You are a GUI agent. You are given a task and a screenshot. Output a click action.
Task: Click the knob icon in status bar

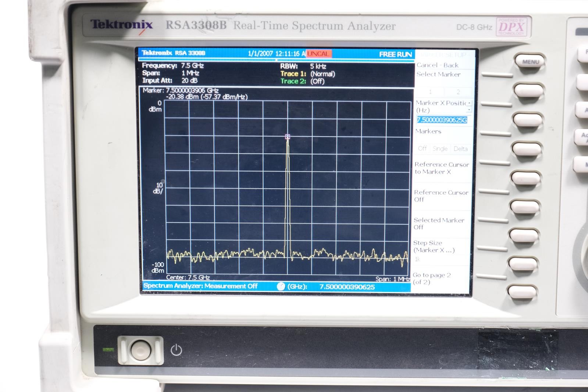point(281,286)
